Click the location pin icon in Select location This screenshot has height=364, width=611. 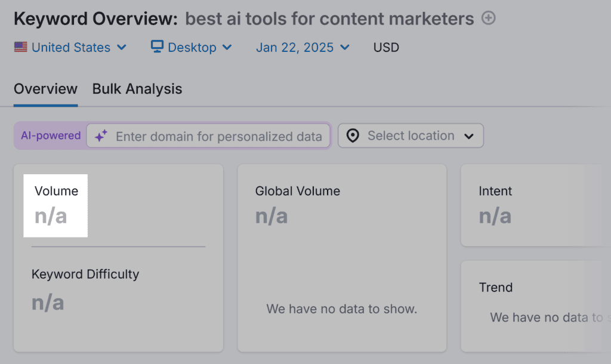pyautogui.click(x=353, y=135)
